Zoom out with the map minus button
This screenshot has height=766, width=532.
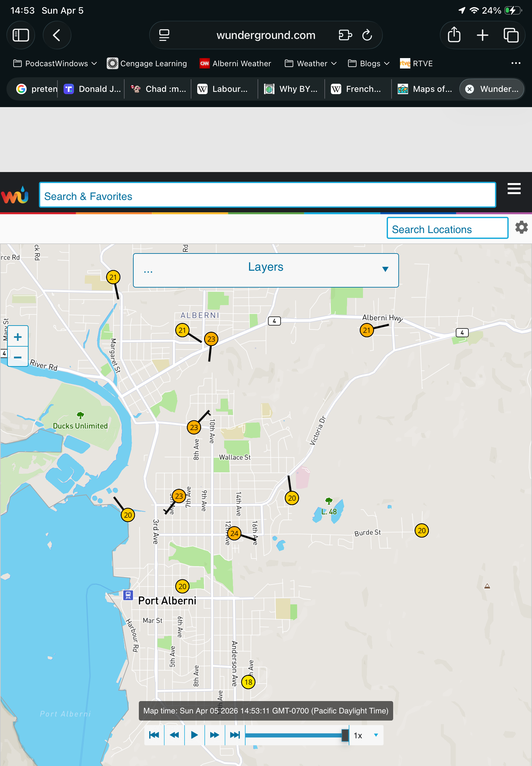pyautogui.click(x=18, y=357)
